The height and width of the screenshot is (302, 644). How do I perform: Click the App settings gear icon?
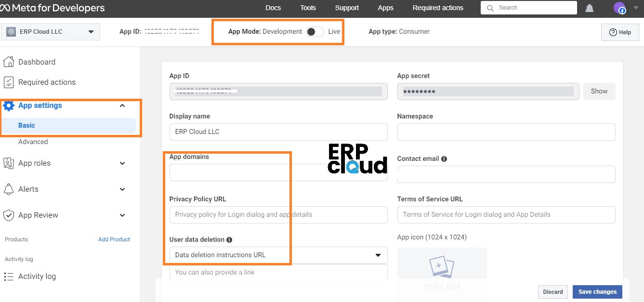(9, 105)
